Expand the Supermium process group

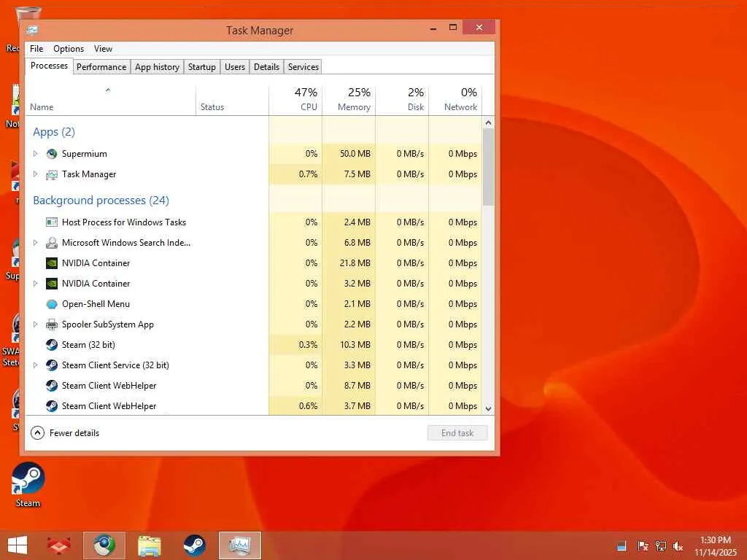(x=35, y=154)
